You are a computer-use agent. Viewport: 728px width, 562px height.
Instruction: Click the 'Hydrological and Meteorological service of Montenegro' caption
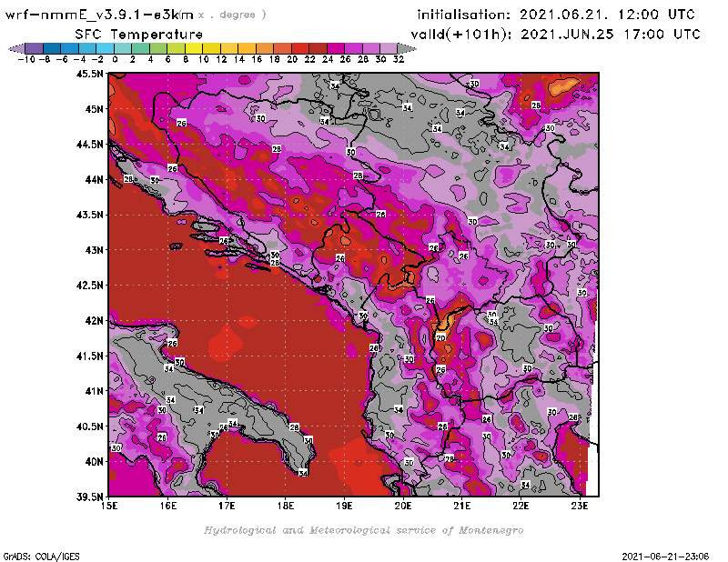[363, 530]
